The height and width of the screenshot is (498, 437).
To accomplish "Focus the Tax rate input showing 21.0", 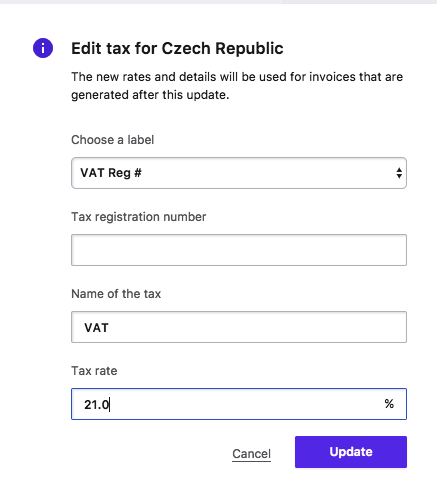I will [239, 404].
